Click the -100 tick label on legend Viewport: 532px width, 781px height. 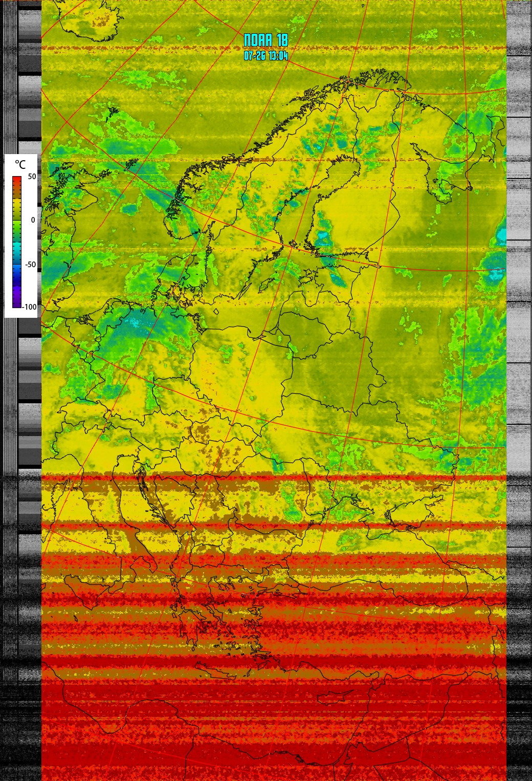[30, 307]
